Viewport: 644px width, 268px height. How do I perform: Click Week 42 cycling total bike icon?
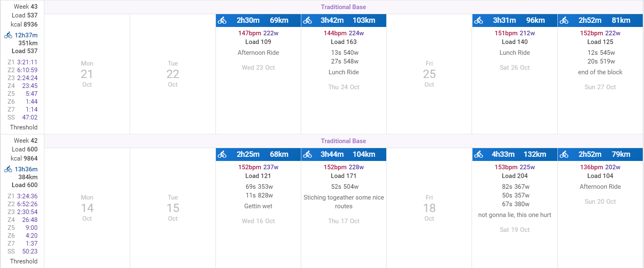tap(8, 169)
